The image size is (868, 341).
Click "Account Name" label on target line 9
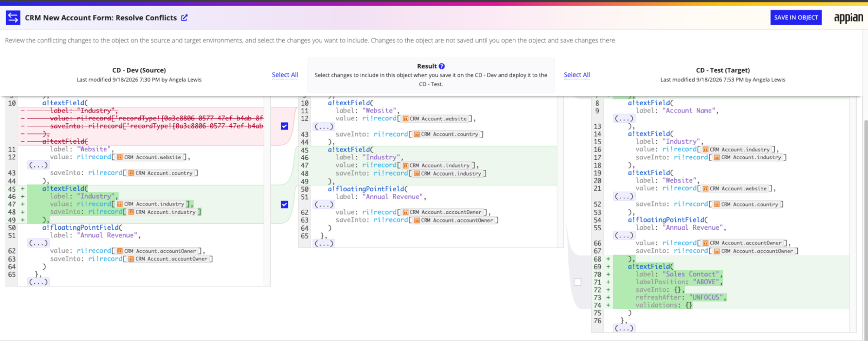point(689,111)
